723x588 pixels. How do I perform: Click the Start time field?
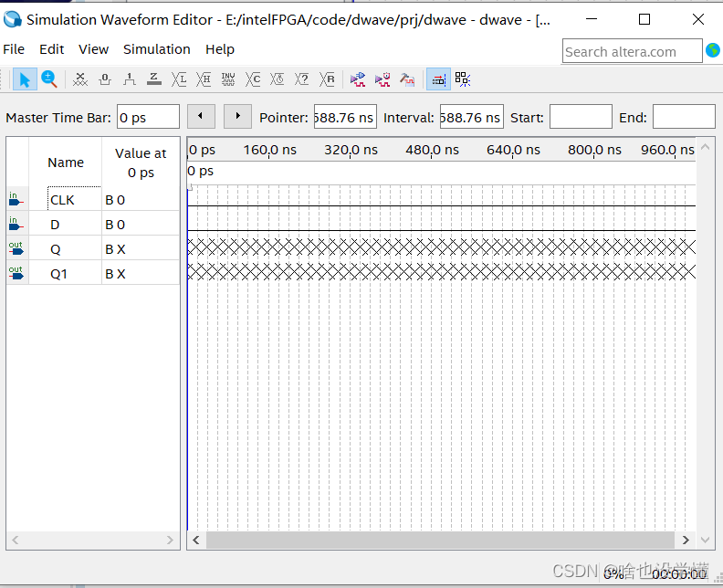[x=581, y=117]
